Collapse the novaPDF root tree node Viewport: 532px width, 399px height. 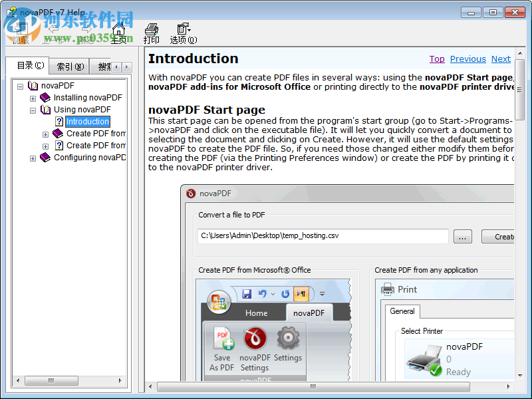[21, 86]
